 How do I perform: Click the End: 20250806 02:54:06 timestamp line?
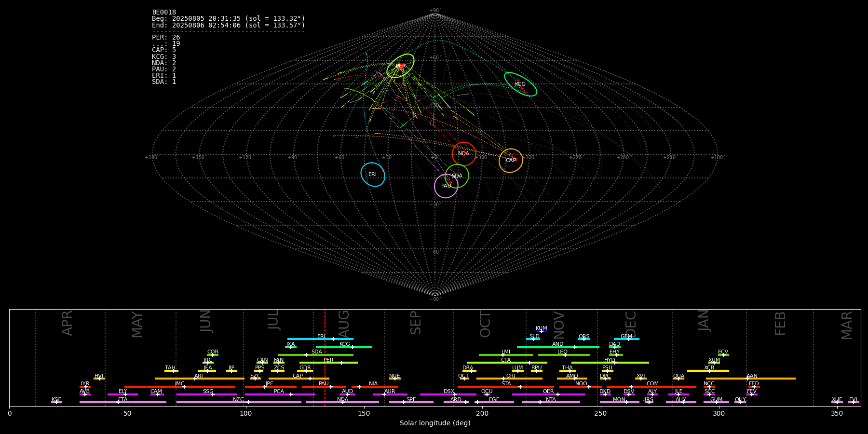point(229,25)
